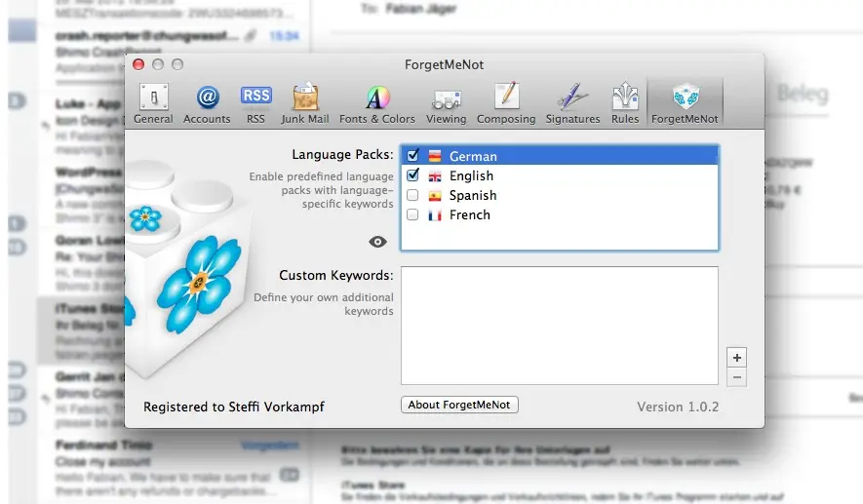Open the Junk Mail preferences pane
Screen dimensions: 863x504
(x=305, y=103)
